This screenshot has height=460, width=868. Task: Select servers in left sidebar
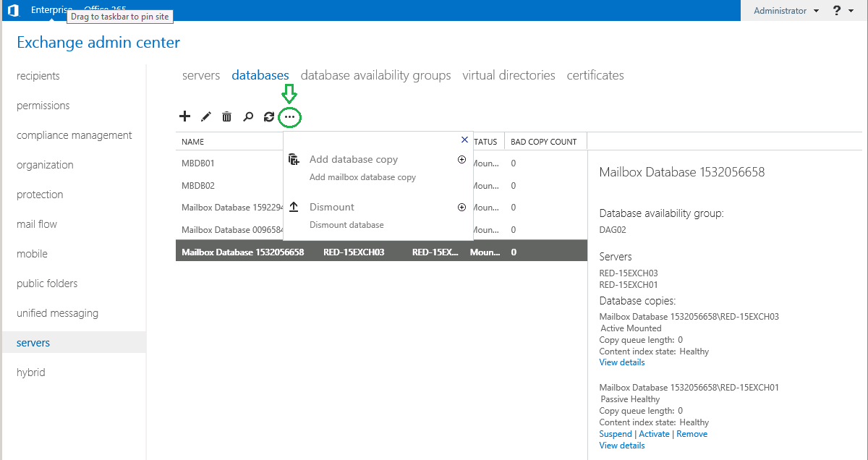click(x=73, y=343)
